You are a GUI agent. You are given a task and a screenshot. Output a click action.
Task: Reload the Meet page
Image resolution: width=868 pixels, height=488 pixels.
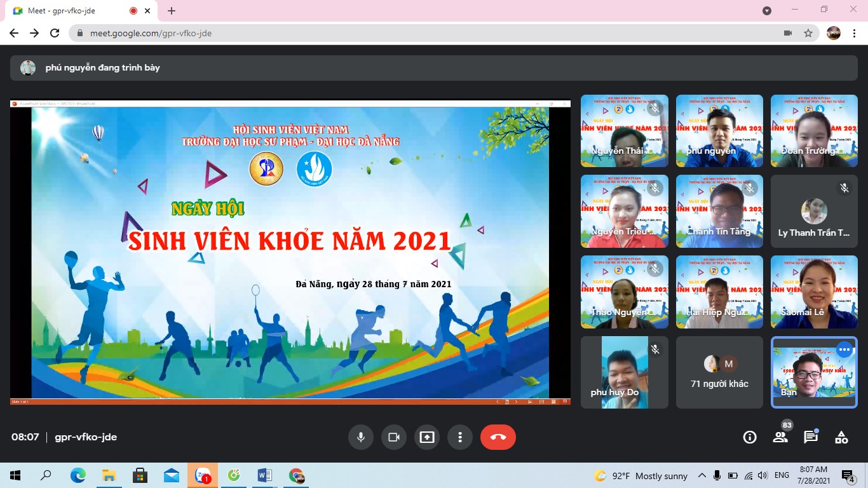(55, 33)
